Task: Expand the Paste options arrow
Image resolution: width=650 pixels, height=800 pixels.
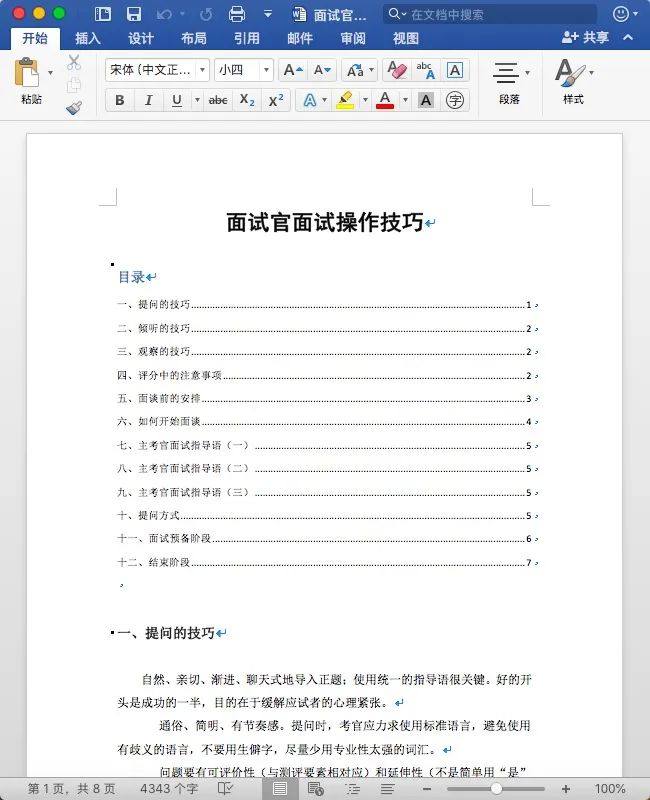Action: pos(51,72)
